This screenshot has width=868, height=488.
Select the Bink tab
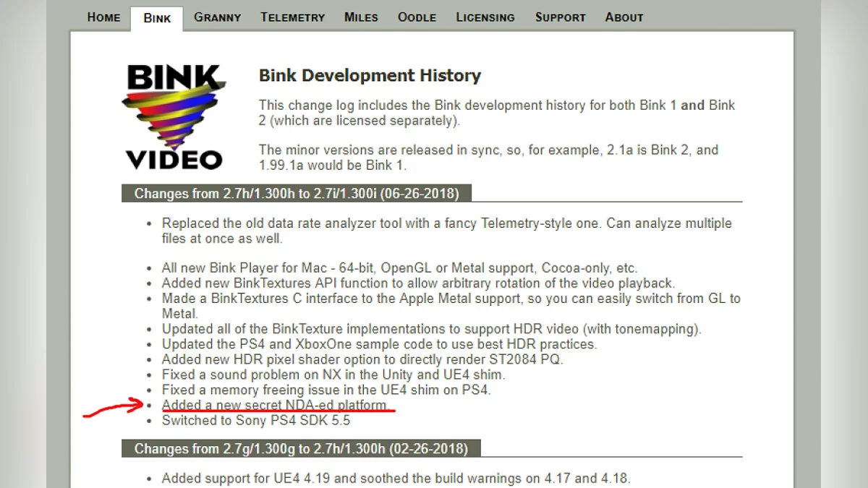pyautogui.click(x=157, y=18)
